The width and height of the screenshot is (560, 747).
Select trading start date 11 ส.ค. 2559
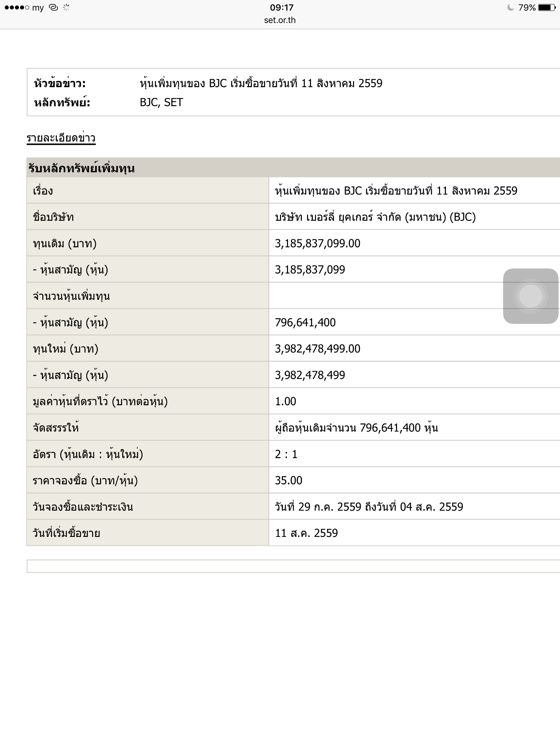tap(306, 533)
